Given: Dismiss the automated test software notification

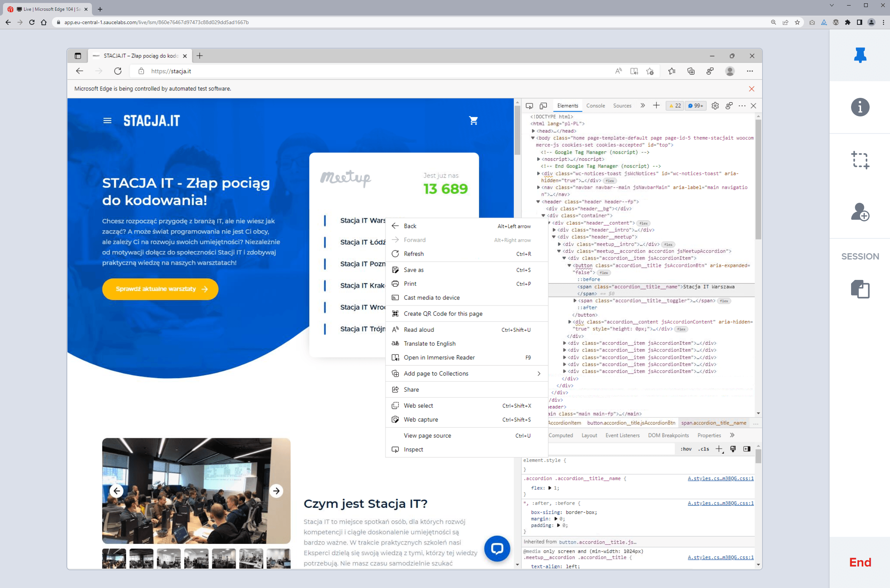Looking at the screenshot, I should coord(751,89).
